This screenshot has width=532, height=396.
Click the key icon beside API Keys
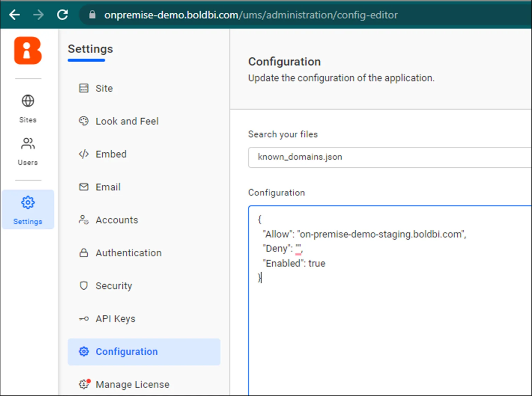click(x=84, y=319)
